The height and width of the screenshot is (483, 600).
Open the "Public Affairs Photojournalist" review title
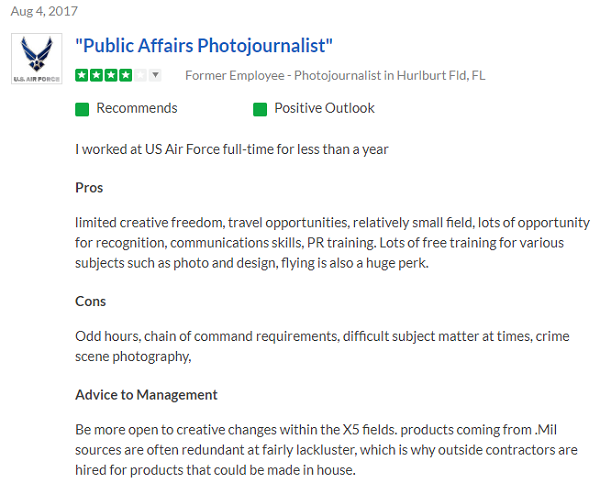coord(204,46)
